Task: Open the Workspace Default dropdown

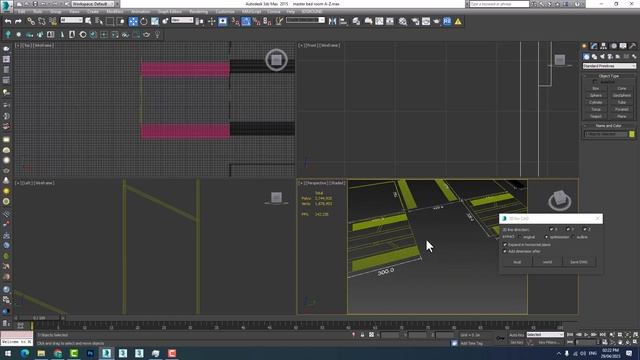Action: 93,4
